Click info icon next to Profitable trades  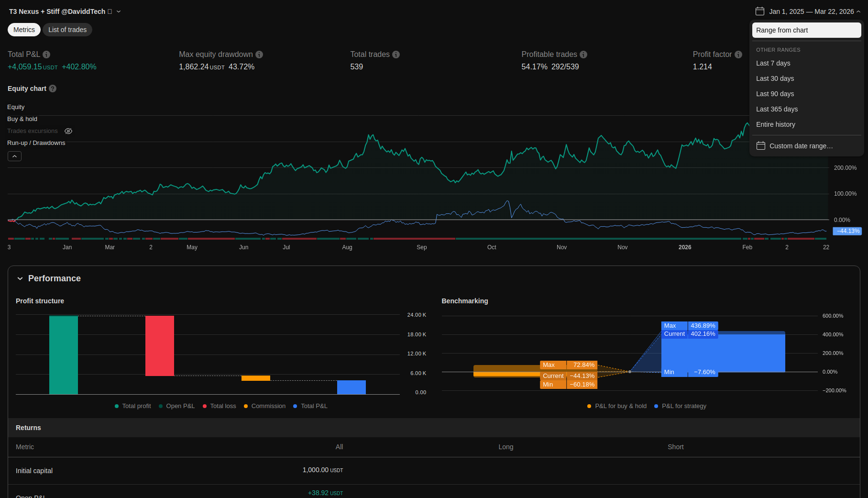pos(583,55)
